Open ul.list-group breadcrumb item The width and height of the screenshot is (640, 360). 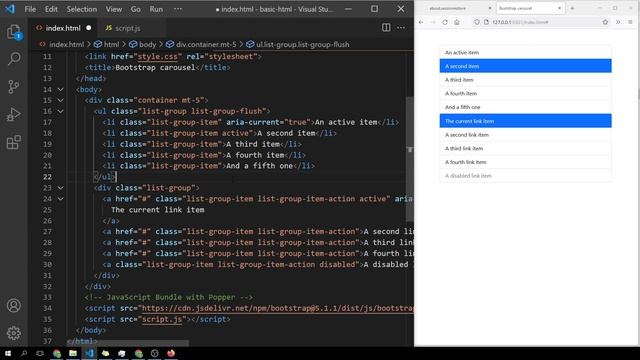[298, 44]
